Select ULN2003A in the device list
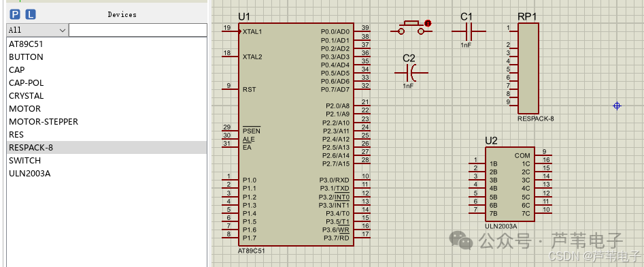Screen dimensions: 644x267 [x=107, y=174]
